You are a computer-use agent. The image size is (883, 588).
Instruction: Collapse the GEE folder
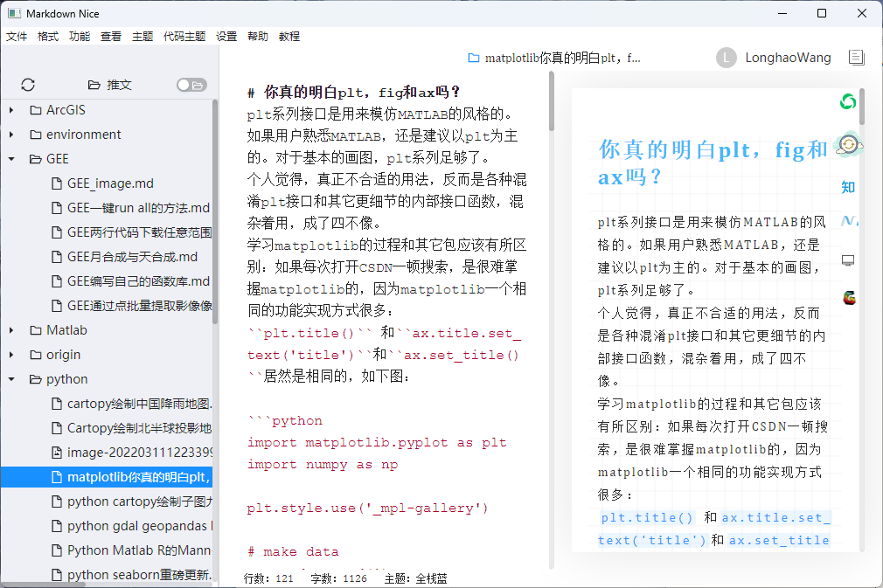click(11, 159)
